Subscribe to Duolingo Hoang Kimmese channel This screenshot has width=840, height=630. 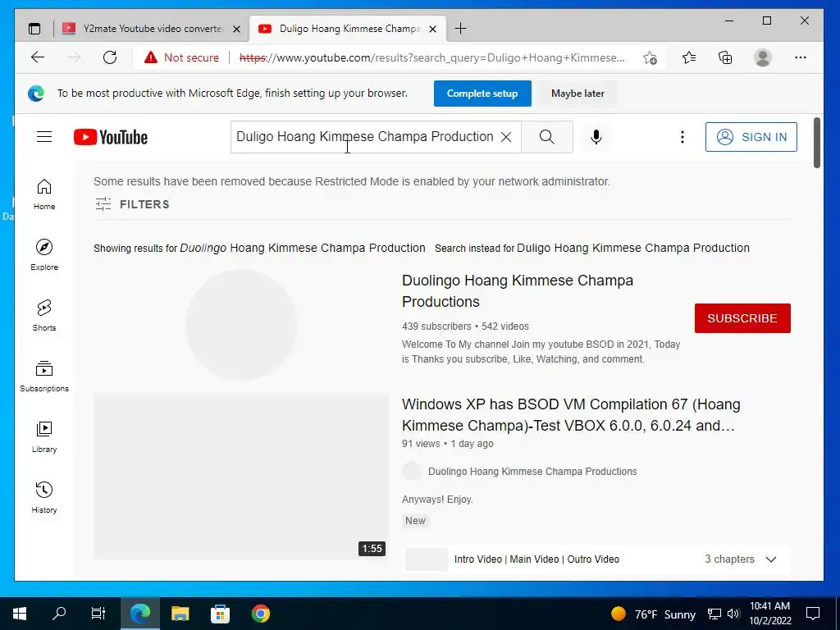742,318
